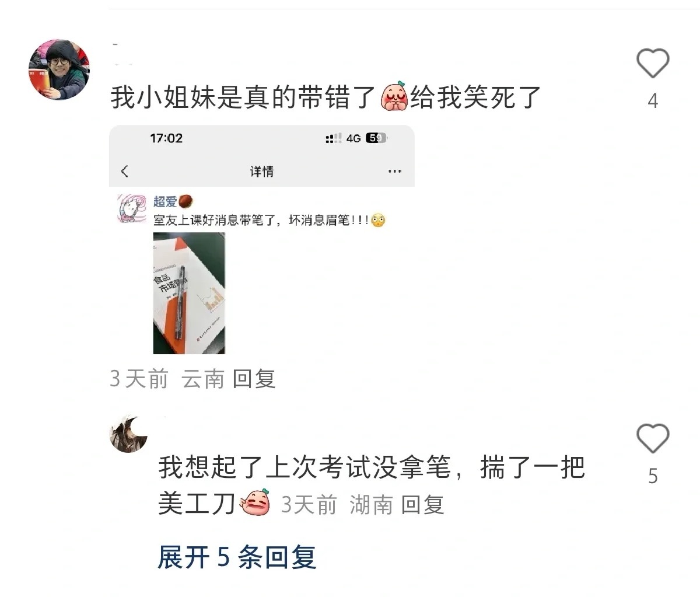The image size is (700, 597).
Task: Tap the back arrow in embedded screenshot
Action: pyautogui.click(x=124, y=171)
